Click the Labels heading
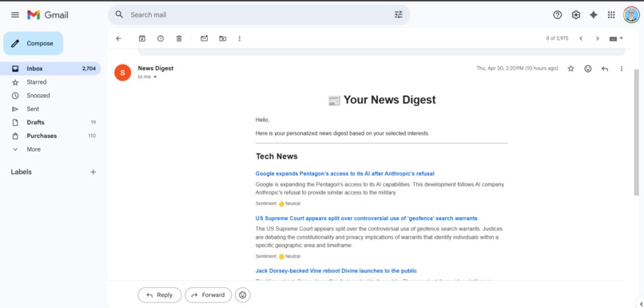 (21, 172)
